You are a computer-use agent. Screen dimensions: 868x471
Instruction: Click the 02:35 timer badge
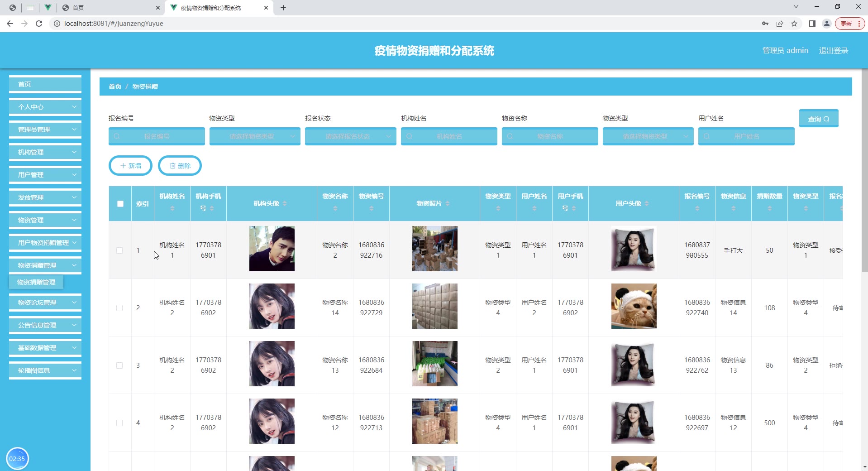pyautogui.click(x=17, y=459)
